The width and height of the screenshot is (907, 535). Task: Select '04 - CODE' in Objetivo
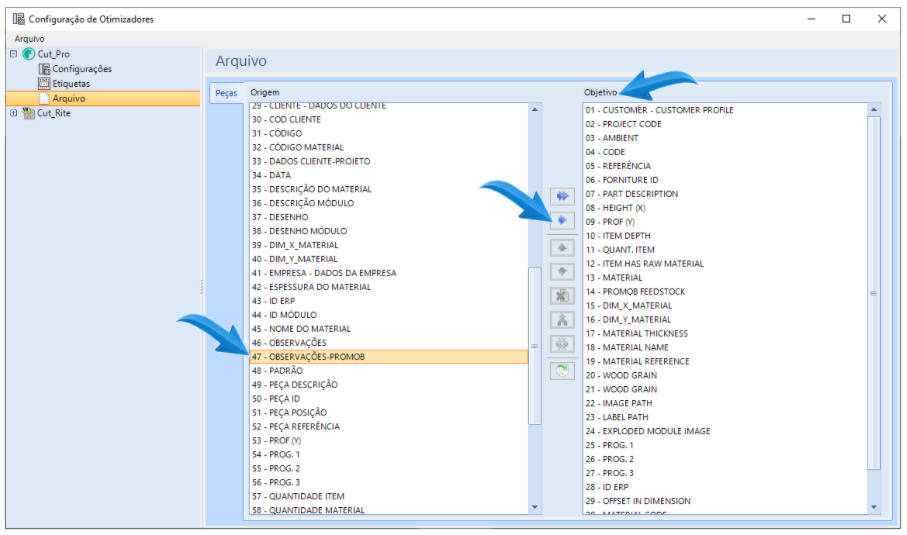tap(725, 152)
